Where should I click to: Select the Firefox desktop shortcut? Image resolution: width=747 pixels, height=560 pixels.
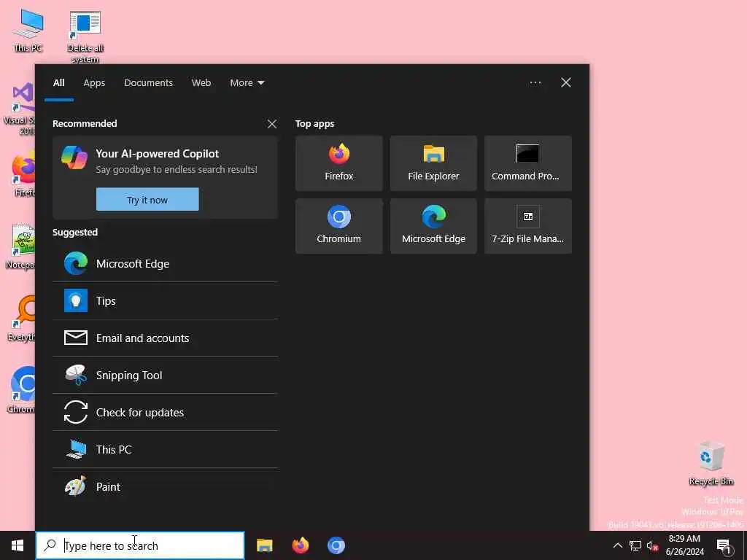[21, 174]
